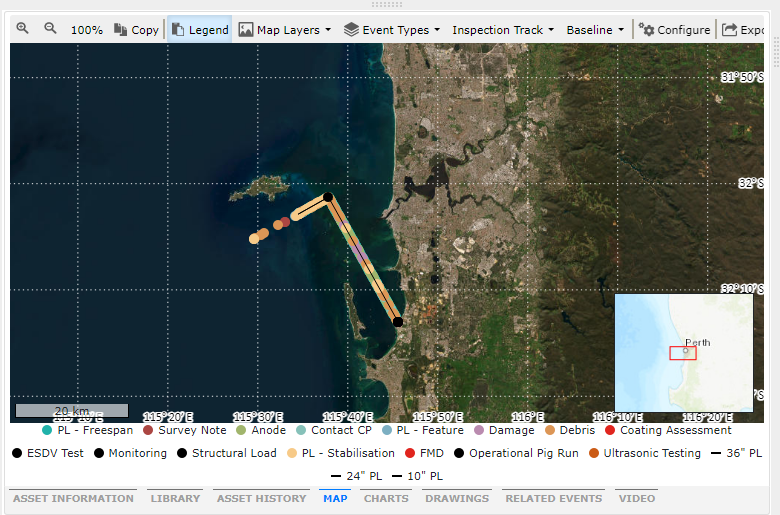This screenshot has width=780, height=515.
Task: Click the PL - Stabilisation legend entry
Action: [x=341, y=453]
